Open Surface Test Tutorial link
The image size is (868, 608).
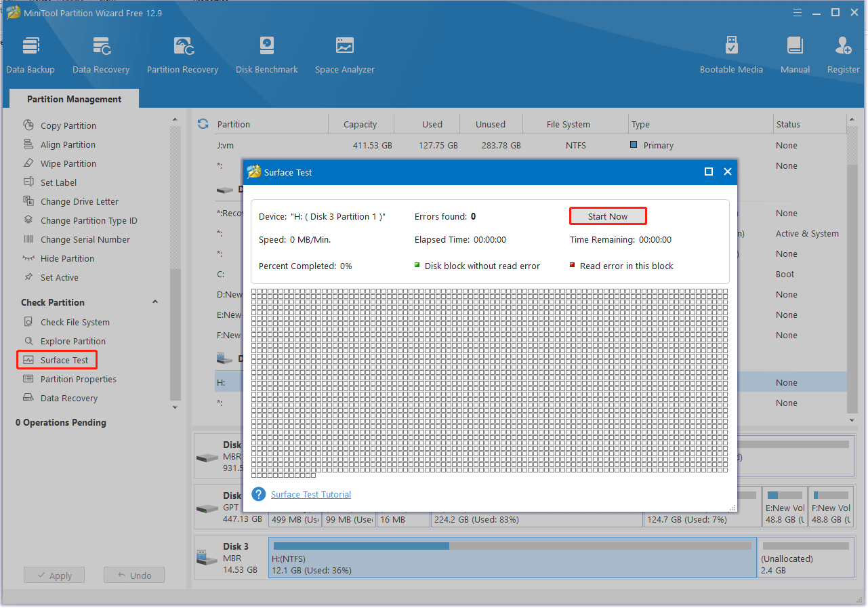[311, 495]
